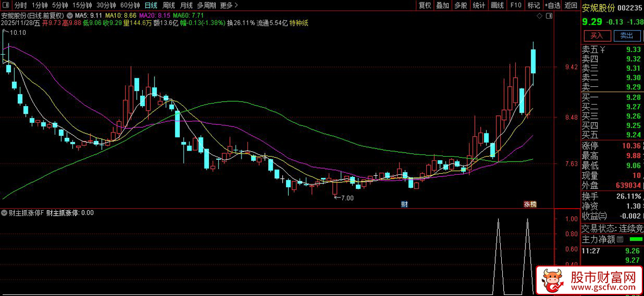This screenshot has height=296, width=644.
Task: Open the 画线 drawing tools
Action: 497,5
